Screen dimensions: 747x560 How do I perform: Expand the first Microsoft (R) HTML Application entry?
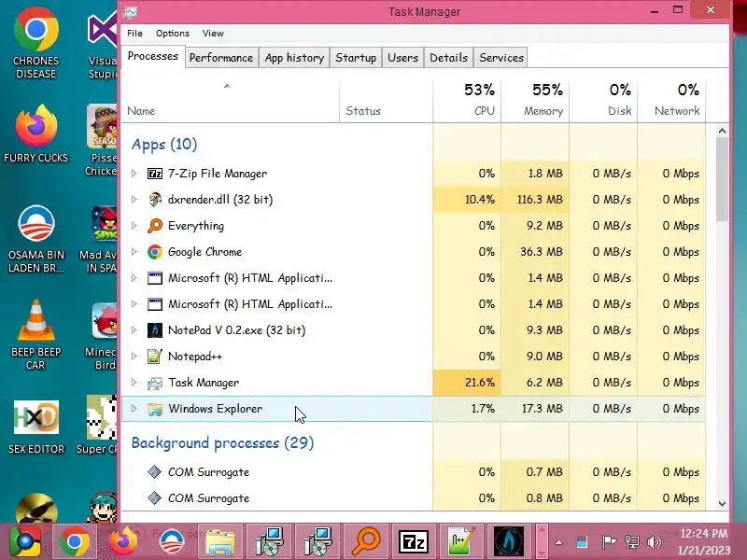tap(134, 278)
